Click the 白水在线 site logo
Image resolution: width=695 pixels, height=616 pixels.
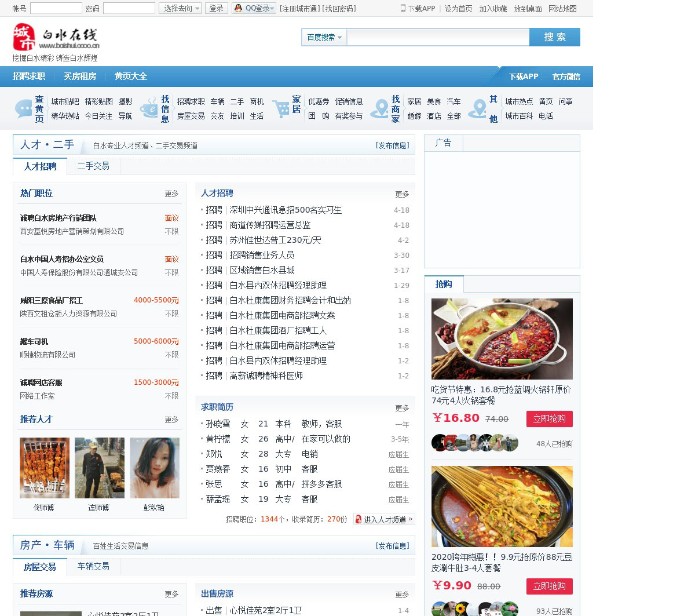pyautogui.click(x=56, y=38)
